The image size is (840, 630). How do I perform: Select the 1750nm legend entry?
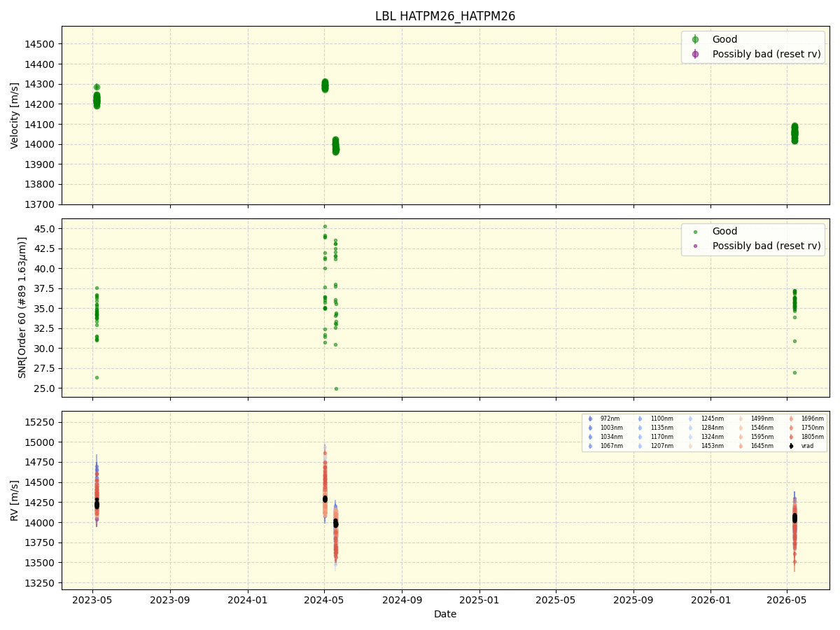click(x=806, y=428)
